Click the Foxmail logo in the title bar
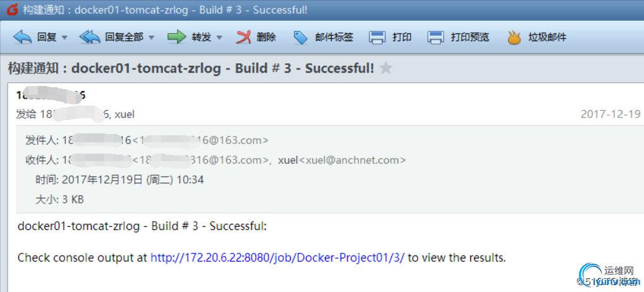This screenshot has height=292, width=644. coord(12,9)
